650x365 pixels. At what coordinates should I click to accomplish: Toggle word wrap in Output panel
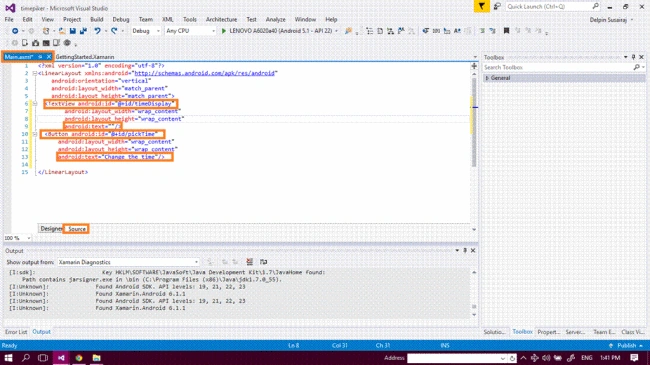point(263,262)
